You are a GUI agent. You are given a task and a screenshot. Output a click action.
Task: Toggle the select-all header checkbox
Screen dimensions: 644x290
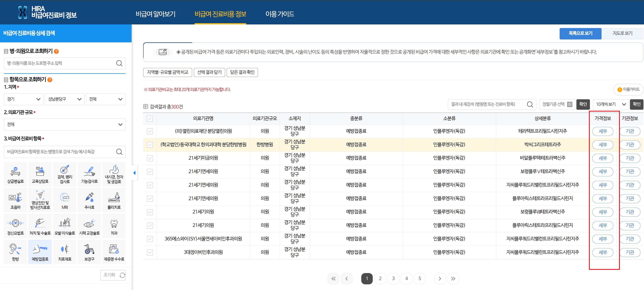tap(150, 119)
